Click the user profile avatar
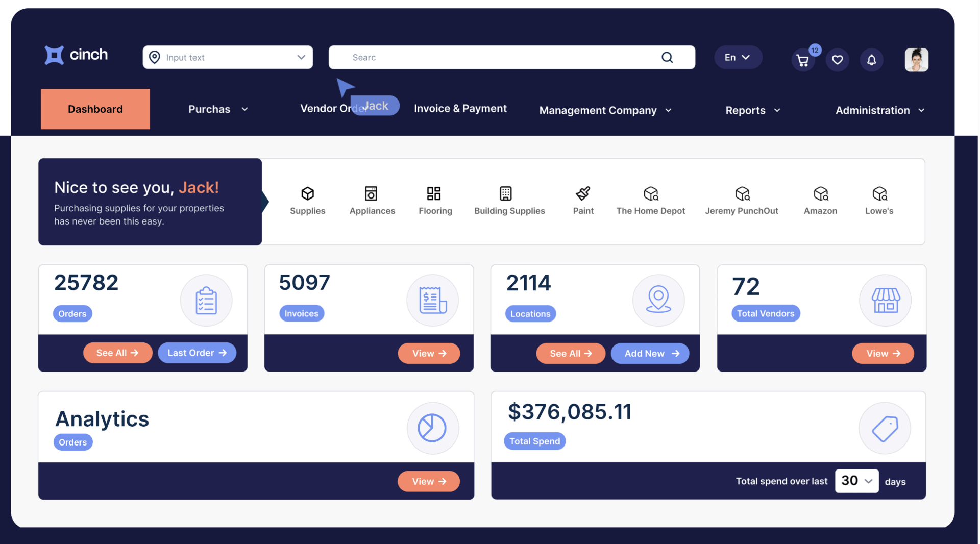 (x=916, y=60)
